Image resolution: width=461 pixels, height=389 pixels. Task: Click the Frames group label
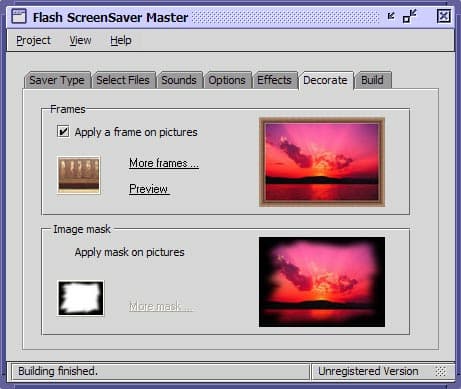tap(68, 109)
